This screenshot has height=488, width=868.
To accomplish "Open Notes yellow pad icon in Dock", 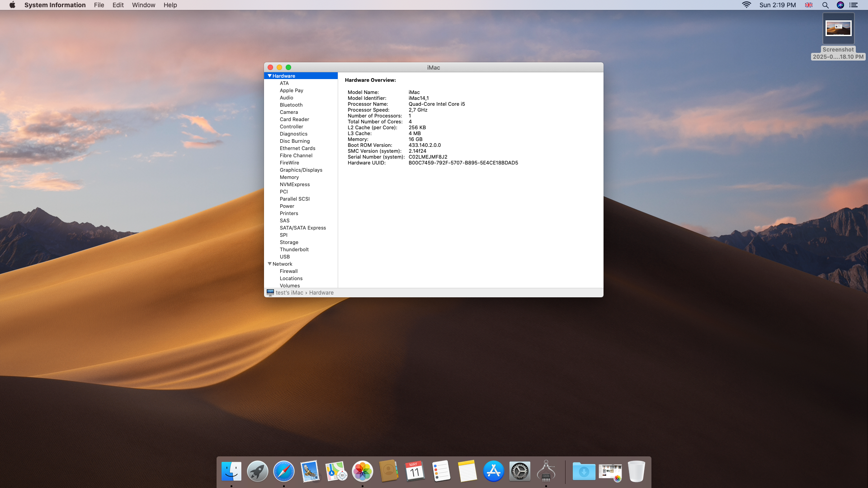I will point(467,471).
